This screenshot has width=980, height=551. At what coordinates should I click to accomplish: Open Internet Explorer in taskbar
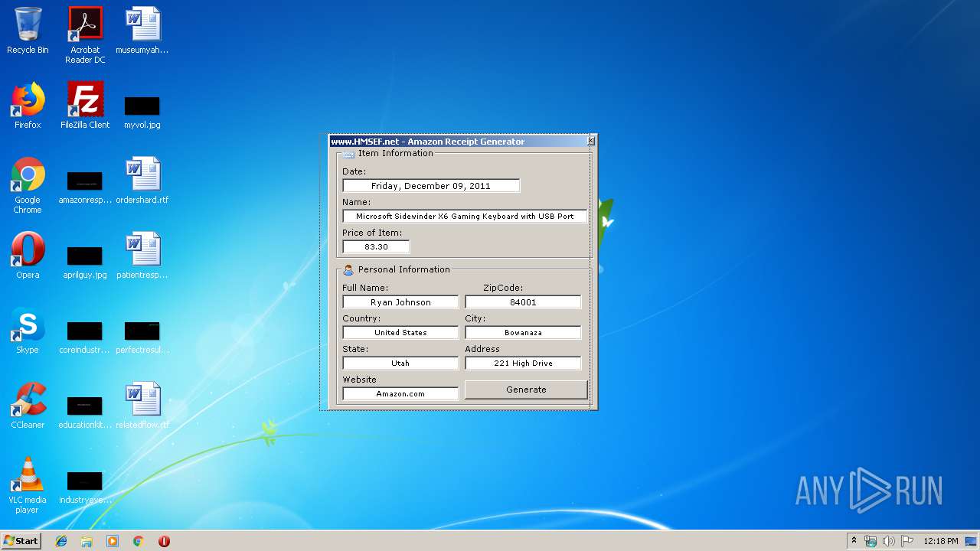61,541
